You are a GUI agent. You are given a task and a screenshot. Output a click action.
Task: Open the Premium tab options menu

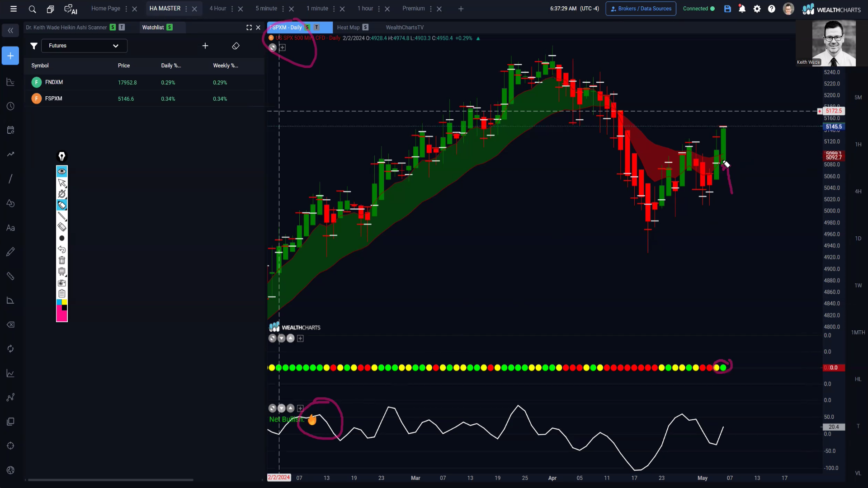(431, 9)
